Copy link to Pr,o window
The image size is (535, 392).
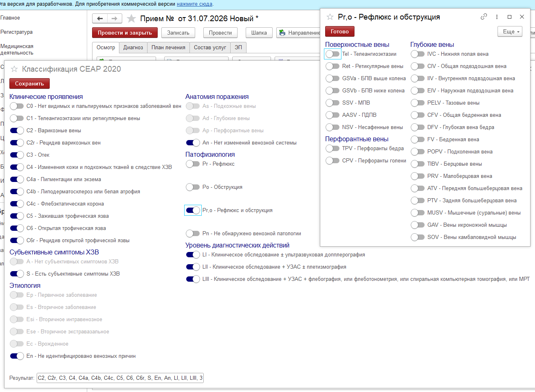484,17
